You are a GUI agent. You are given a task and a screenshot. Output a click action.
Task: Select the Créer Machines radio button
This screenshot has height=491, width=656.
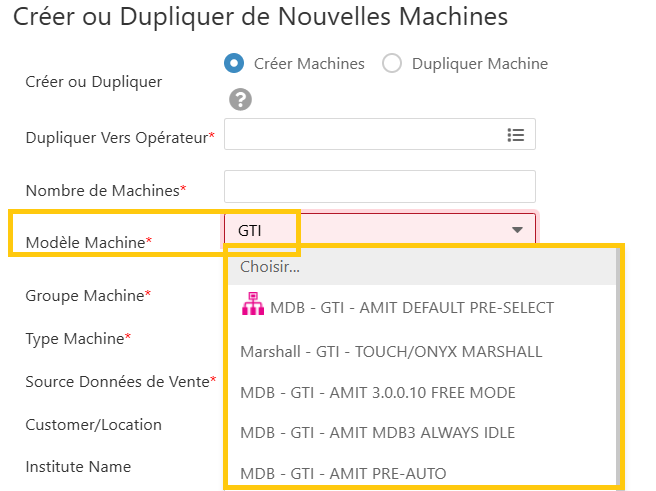pyautogui.click(x=234, y=64)
